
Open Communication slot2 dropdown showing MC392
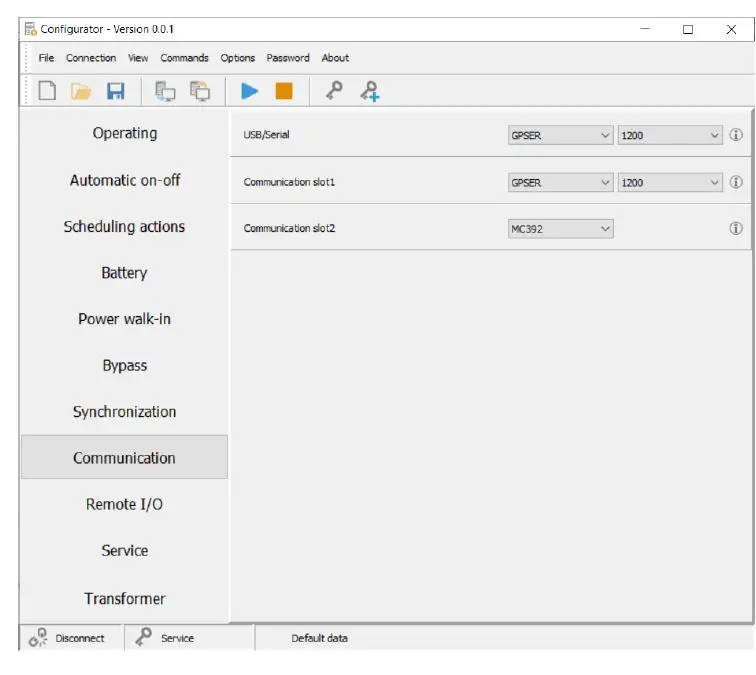coord(560,229)
